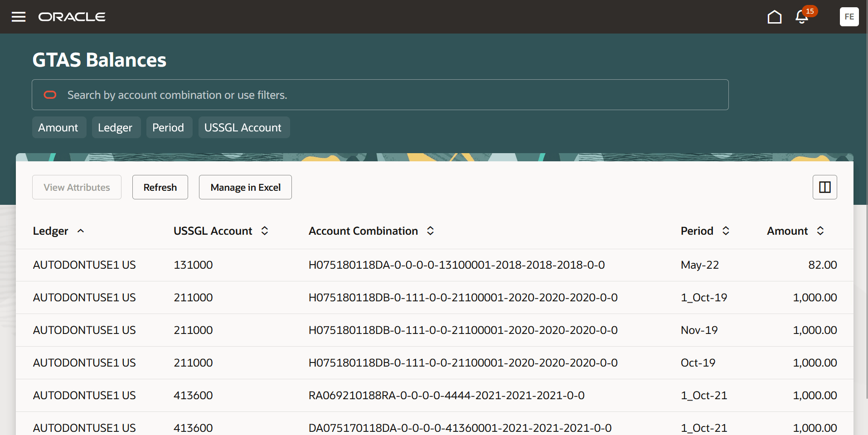Open the FE user profile menu
The image size is (868, 435).
pos(849,17)
